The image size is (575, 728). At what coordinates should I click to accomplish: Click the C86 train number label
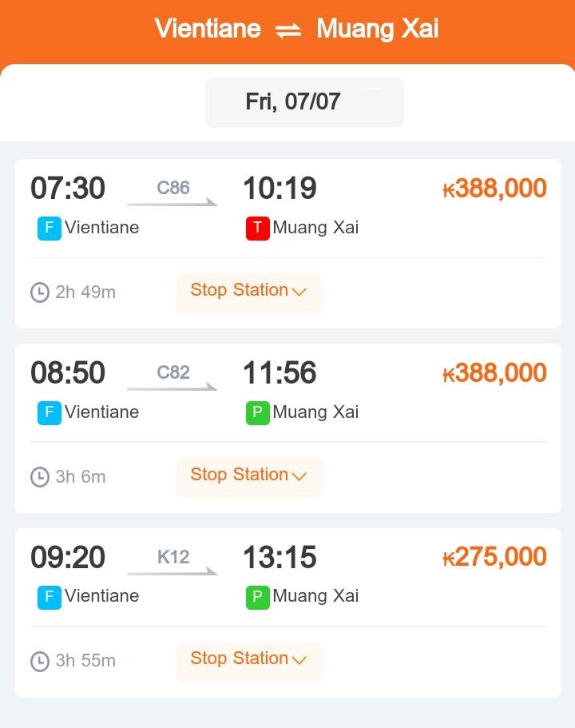point(173,188)
